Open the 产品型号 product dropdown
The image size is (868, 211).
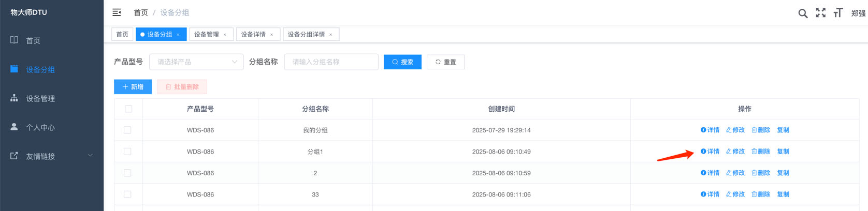(x=196, y=62)
